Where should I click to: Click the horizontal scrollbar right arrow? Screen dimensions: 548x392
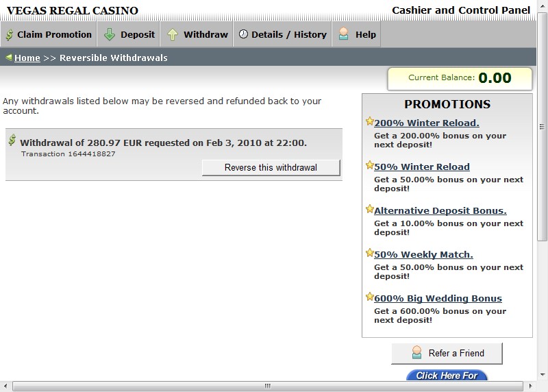pyautogui.click(x=530, y=386)
